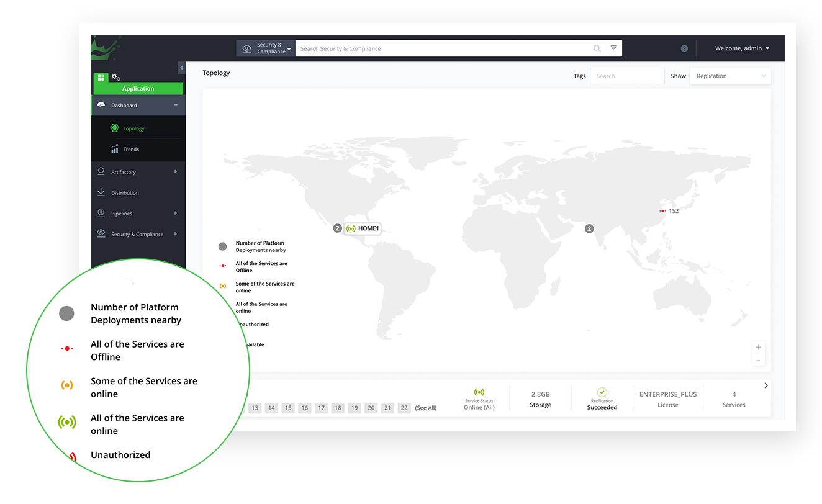Click the HOME1 deployment marker on map
This screenshot has height=504, width=822.
(363, 228)
